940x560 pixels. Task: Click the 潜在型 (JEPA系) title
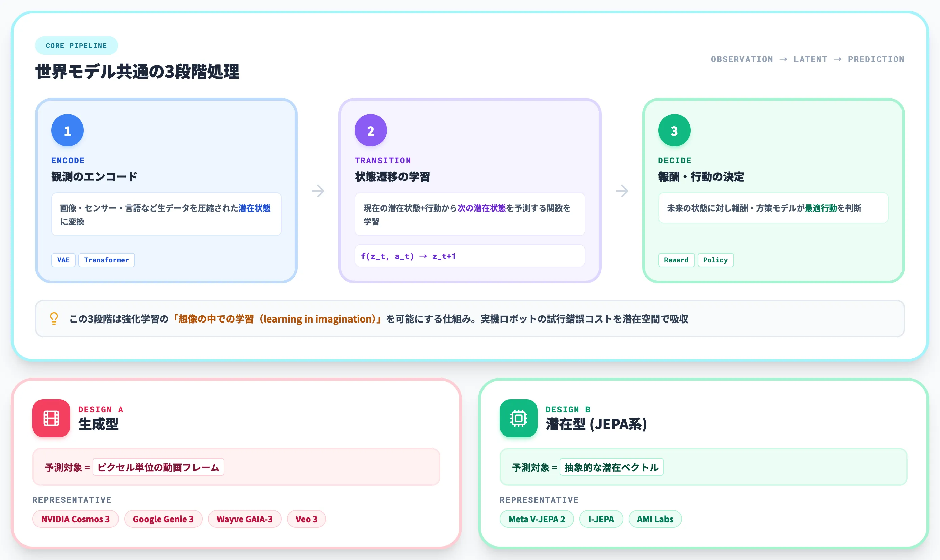(x=596, y=424)
